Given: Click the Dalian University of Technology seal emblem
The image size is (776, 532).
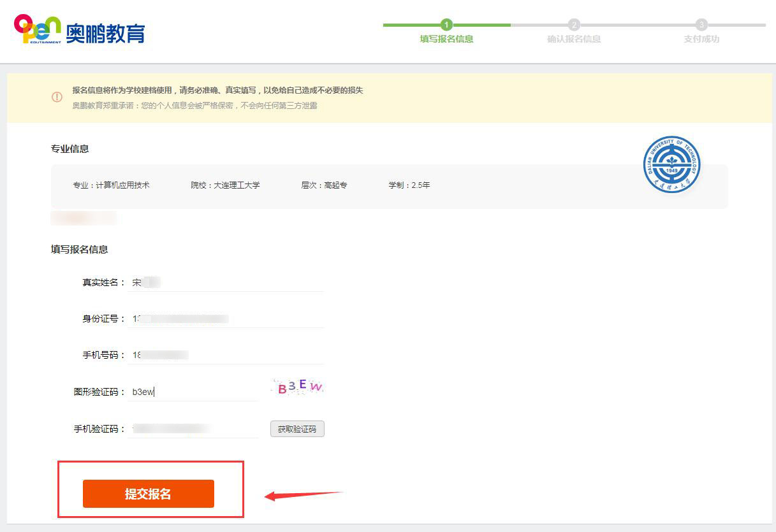Looking at the screenshot, I should 671,164.
